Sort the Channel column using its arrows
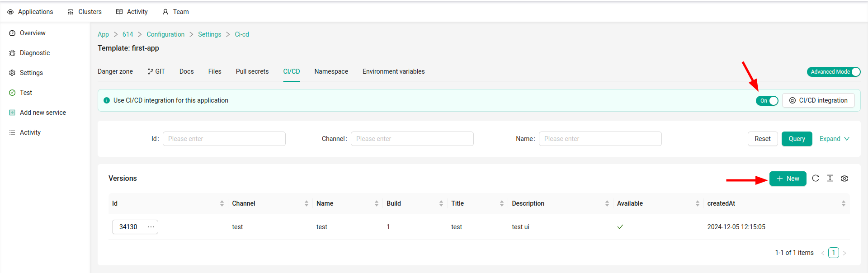The image size is (868, 273). [x=307, y=203]
